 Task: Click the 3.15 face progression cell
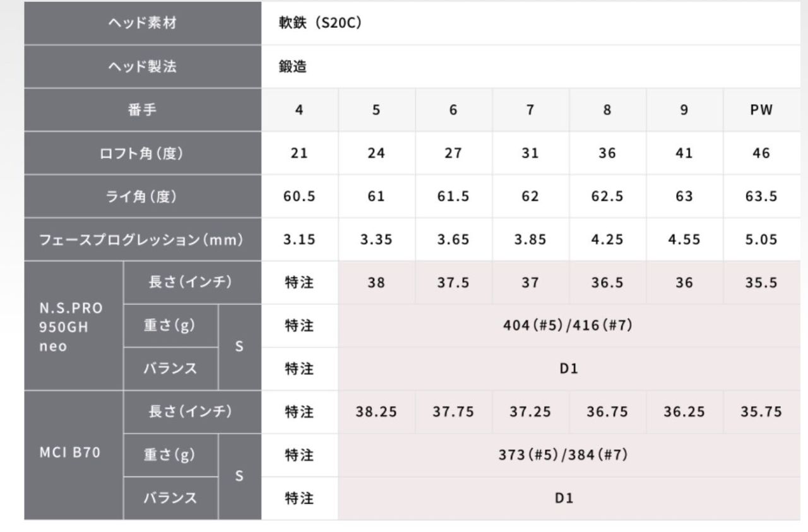(299, 240)
